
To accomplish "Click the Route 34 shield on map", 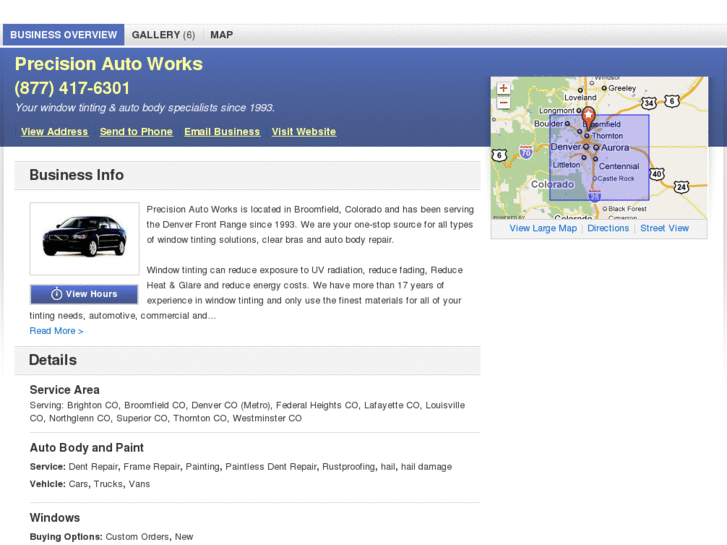I will point(649,103).
